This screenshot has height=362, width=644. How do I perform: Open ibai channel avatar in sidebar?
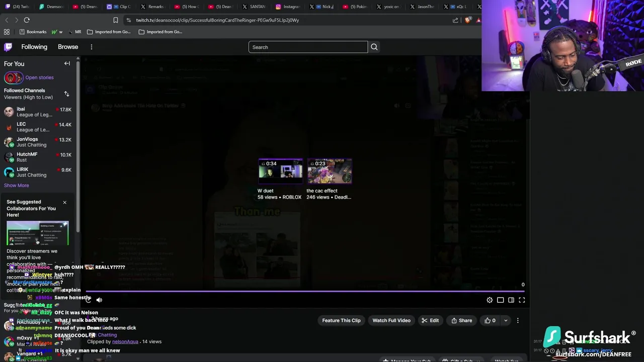[x=9, y=112]
